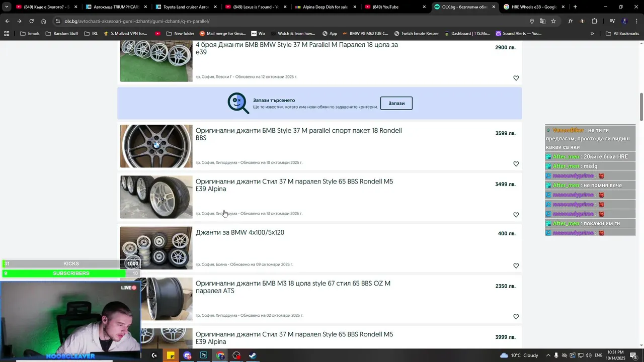Open the Mail merge for Gmail bookmark
Image resolution: width=644 pixels, height=362 pixels.
pyautogui.click(x=222, y=33)
